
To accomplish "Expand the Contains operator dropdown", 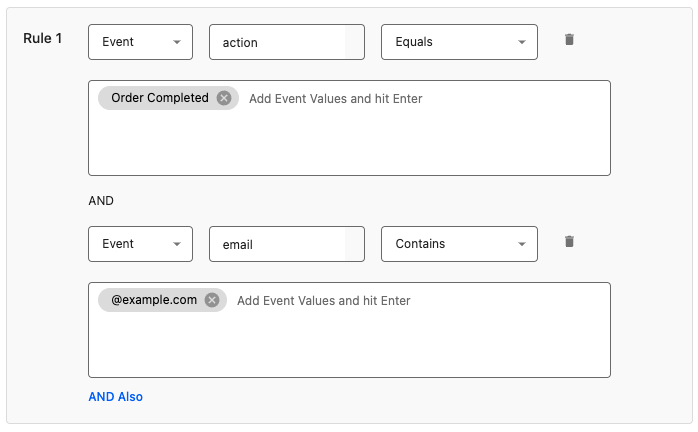I will pos(459,244).
